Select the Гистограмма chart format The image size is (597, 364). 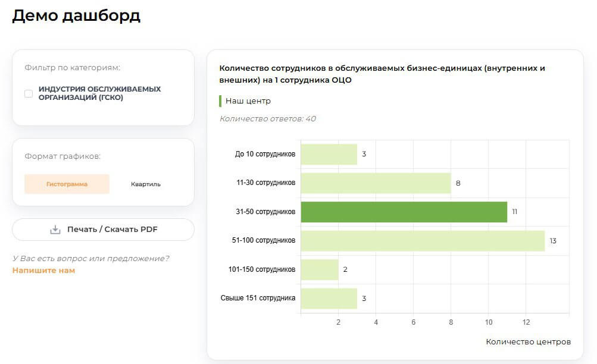pyautogui.click(x=66, y=184)
